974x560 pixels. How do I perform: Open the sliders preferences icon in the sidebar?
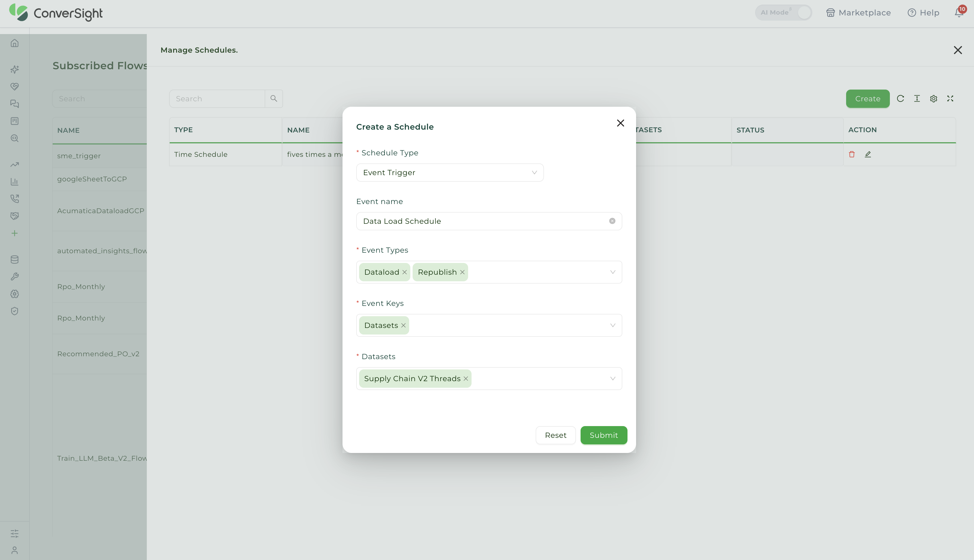[x=15, y=533]
